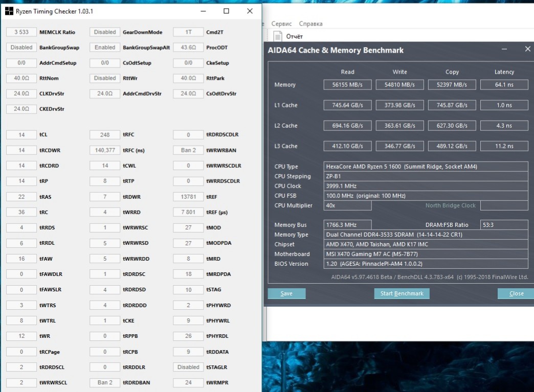The image size is (534, 392).
Task: Click the Memory Copy result 52397 MB/s
Action: pyautogui.click(x=452, y=85)
